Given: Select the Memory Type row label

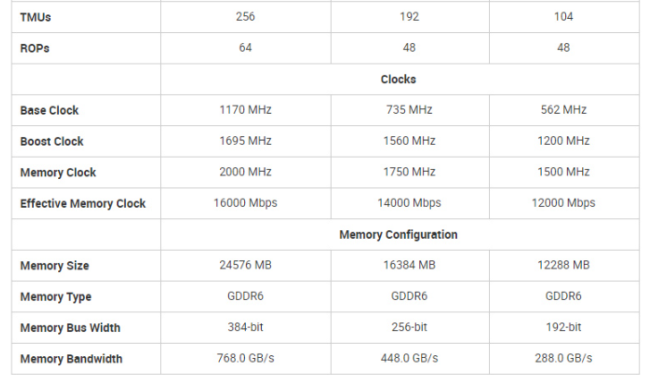Looking at the screenshot, I should tap(56, 297).
